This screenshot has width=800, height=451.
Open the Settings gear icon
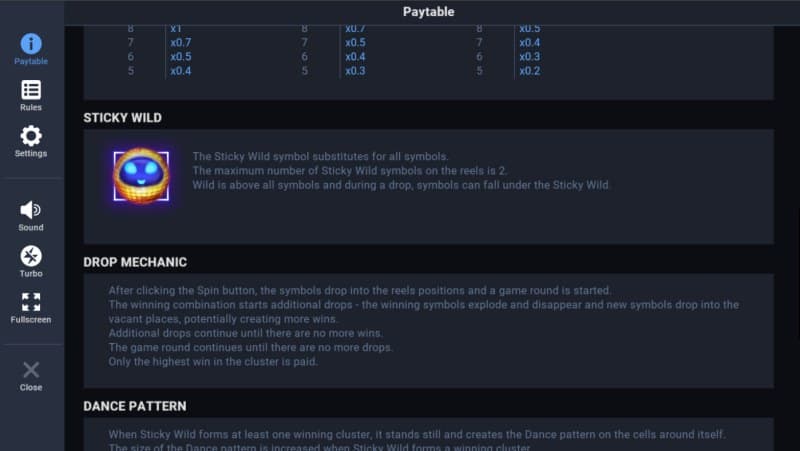31,136
